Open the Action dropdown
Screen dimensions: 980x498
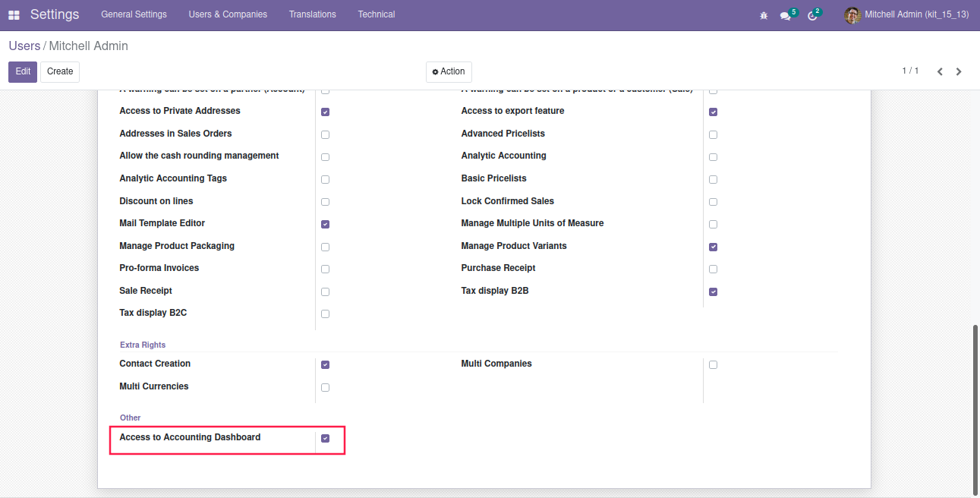click(x=449, y=71)
